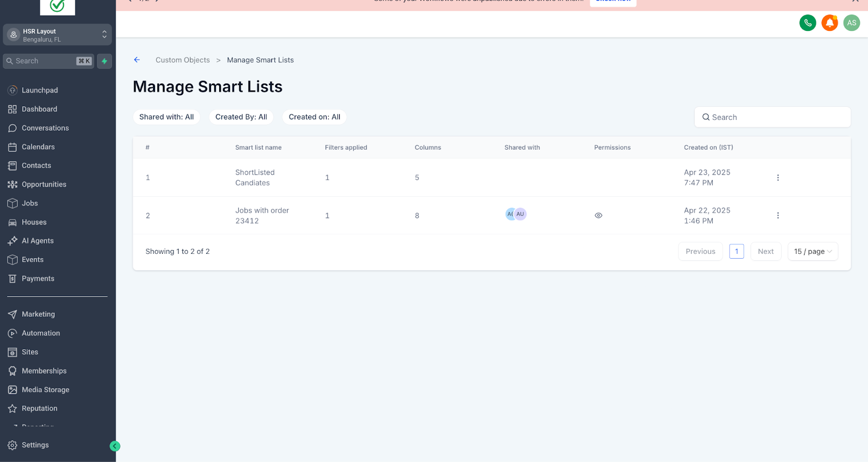Image resolution: width=868 pixels, height=462 pixels.
Task: Open the Created By: All filter
Action: 241,117
